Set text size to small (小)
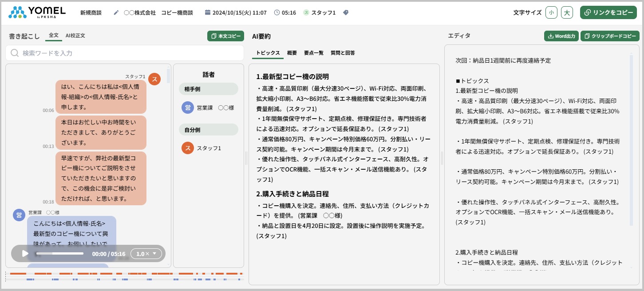Image resolution: width=644 pixels, height=291 pixels. [x=551, y=12]
